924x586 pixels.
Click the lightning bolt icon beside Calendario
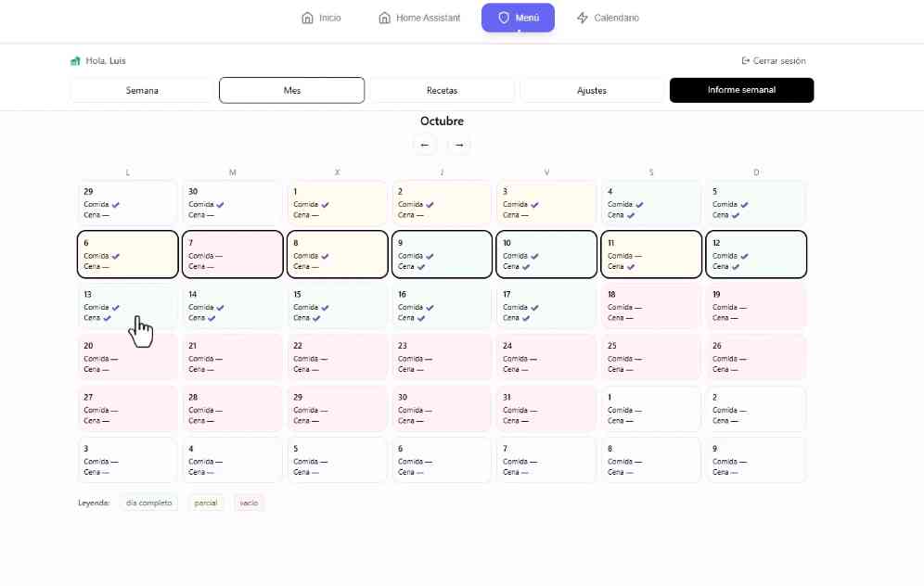(x=582, y=18)
